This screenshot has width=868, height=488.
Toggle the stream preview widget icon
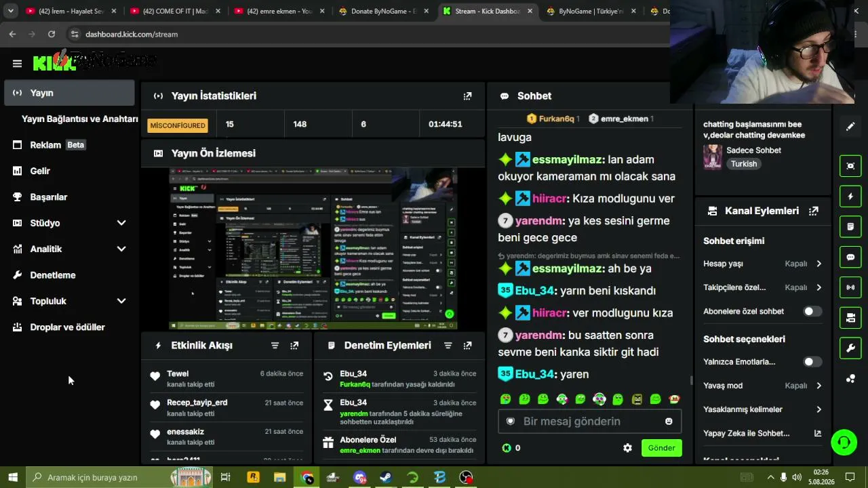850,166
